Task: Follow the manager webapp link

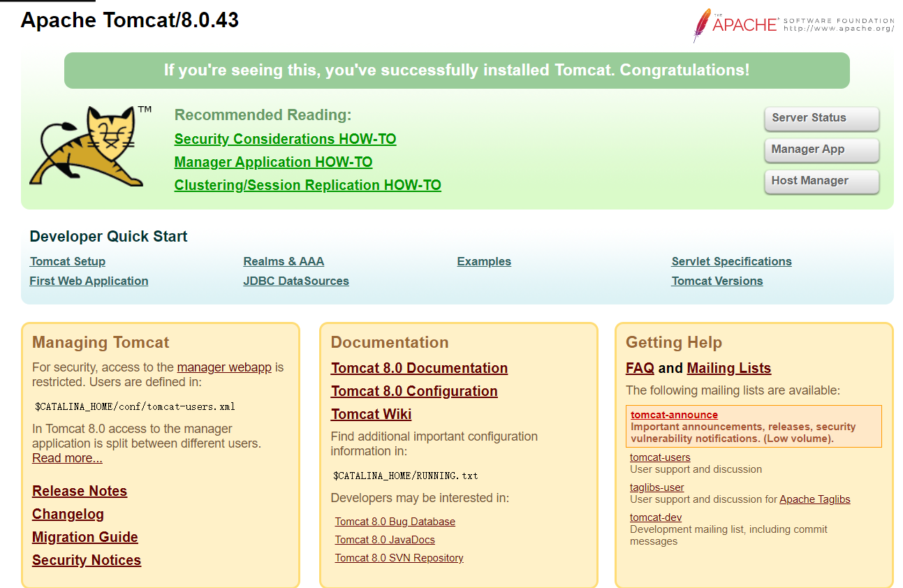Action: (224, 367)
